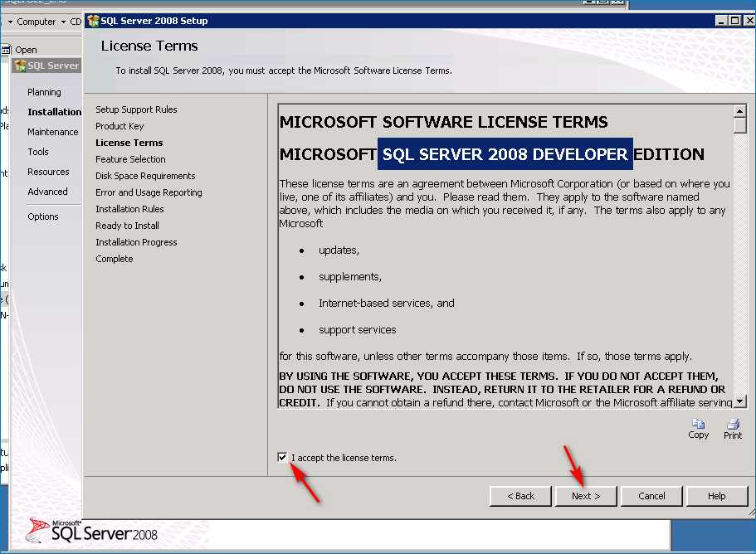Click Product Key step
Screen dimensions: 756x554
119,126
